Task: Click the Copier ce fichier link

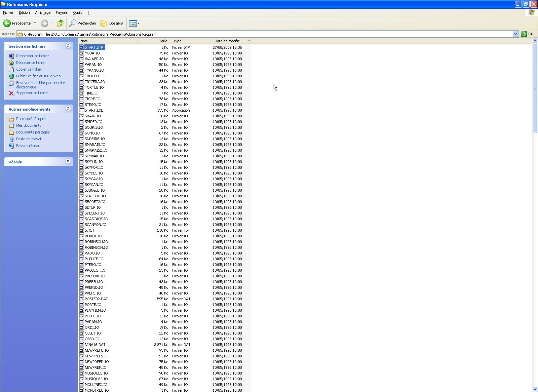Action: [x=29, y=69]
